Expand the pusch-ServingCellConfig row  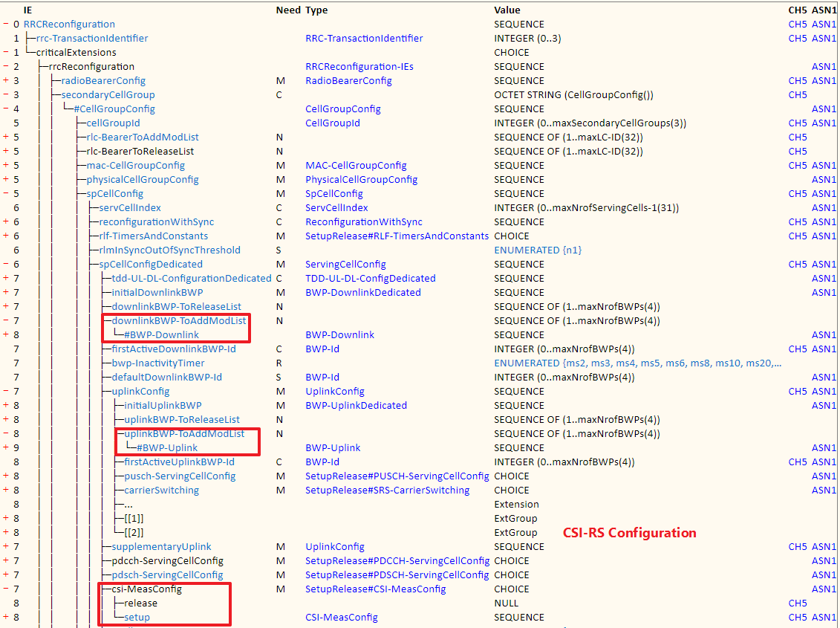coord(6,476)
